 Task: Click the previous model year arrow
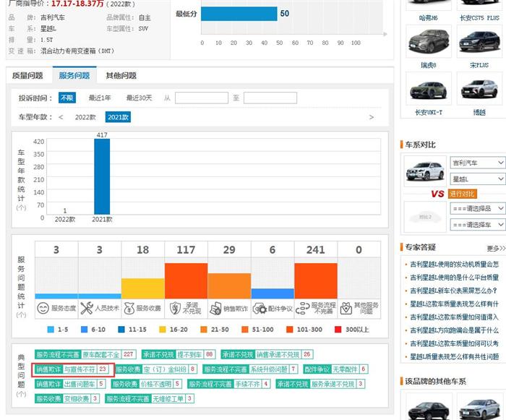tap(61, 117)
